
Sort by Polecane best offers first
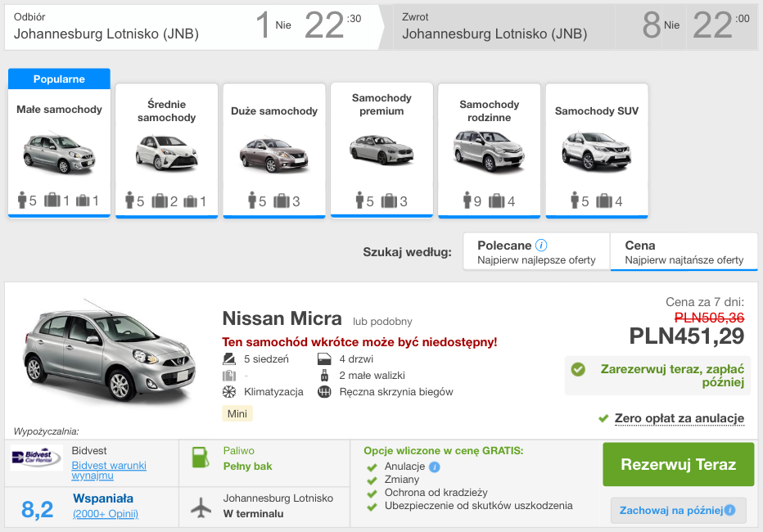pos(536,251)
